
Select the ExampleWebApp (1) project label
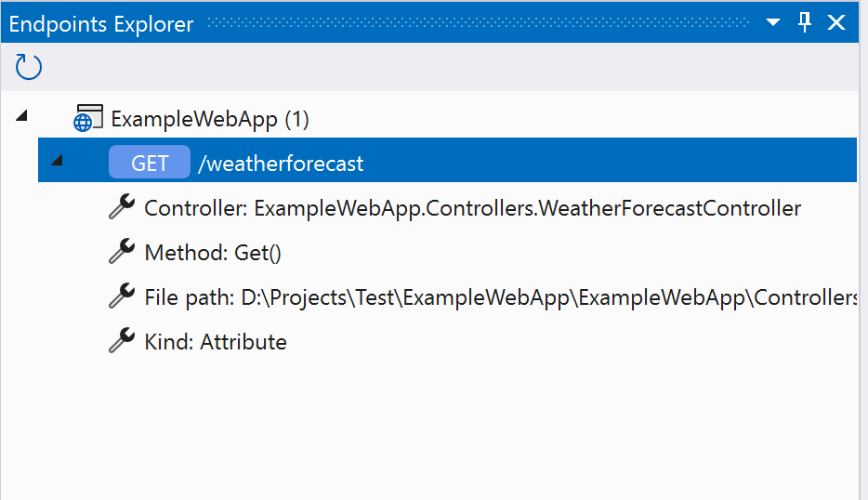click(209, 119)
